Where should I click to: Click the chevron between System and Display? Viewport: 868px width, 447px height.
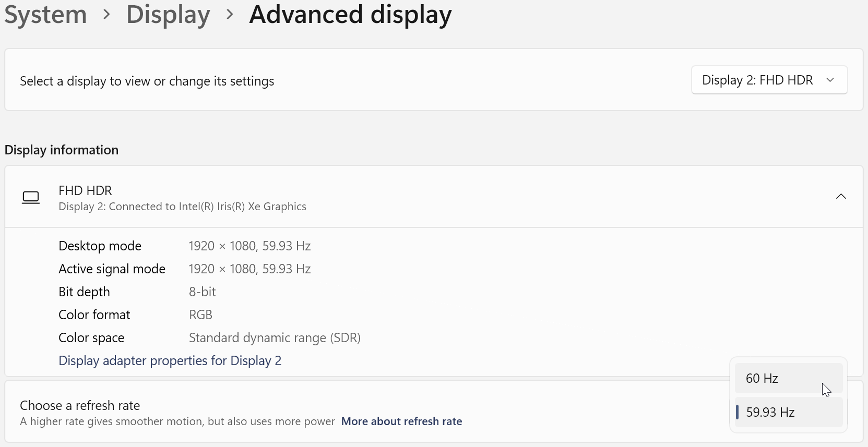click(x=107, y=15)
